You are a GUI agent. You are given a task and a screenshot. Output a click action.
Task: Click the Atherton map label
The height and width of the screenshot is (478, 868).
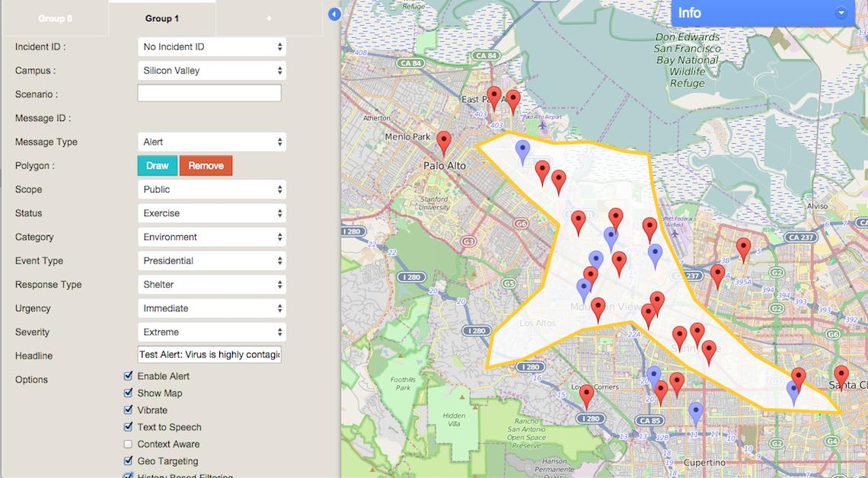[x=376, y=118]
